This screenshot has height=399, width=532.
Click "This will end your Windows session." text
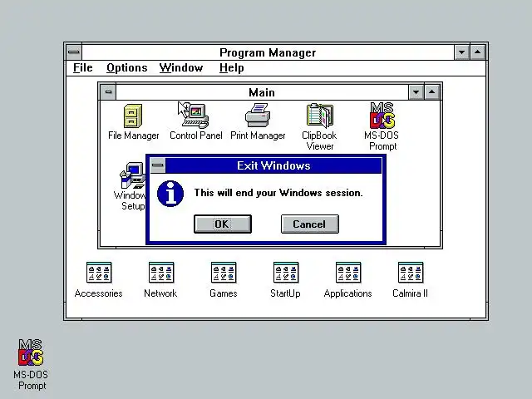pyautogui.click(x=278, y=193)
